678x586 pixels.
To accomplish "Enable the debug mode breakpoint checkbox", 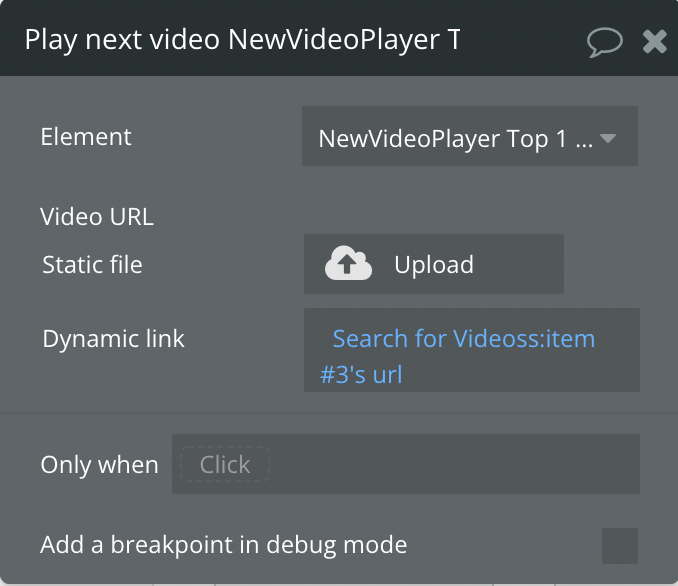I will 620,546.
